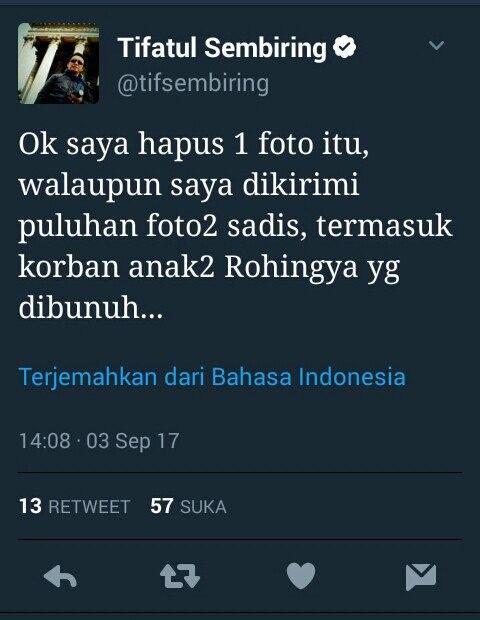Open Tifatul Sembiring's profile picture
Image resolution: width=480 pixels, height=620 pixels.
click(58, 63)
